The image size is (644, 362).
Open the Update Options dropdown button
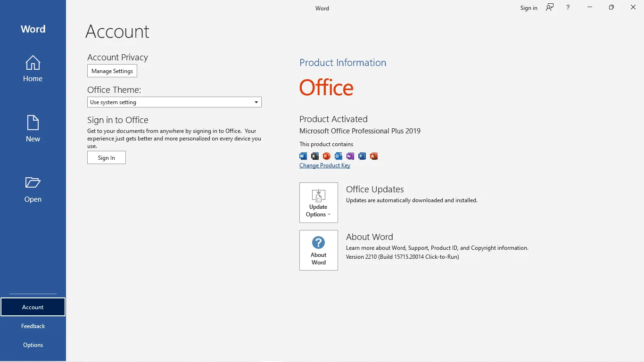click(319, 203)
